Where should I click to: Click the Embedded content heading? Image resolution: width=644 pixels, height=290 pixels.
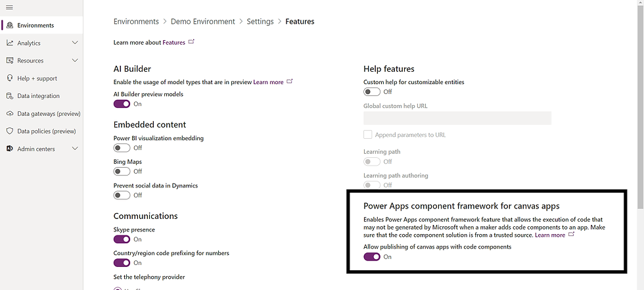[x=150, y=124]
